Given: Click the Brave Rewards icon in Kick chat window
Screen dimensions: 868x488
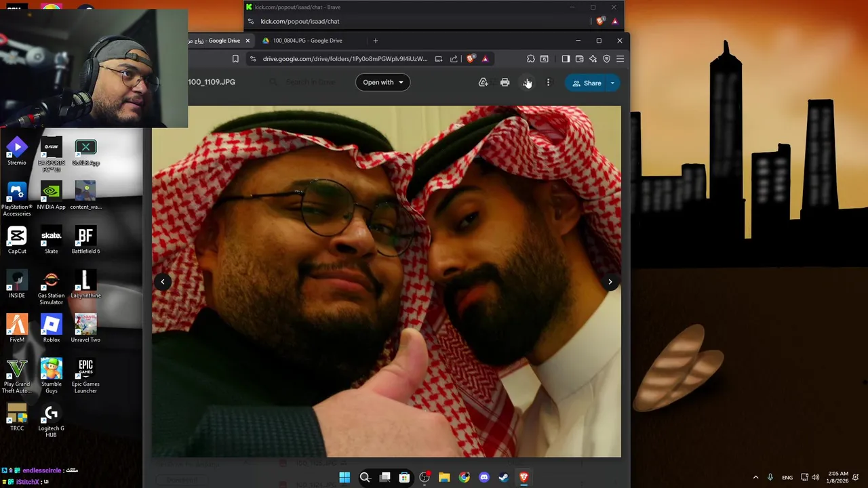Looking at the screenshot, I should tap(614, 21).
